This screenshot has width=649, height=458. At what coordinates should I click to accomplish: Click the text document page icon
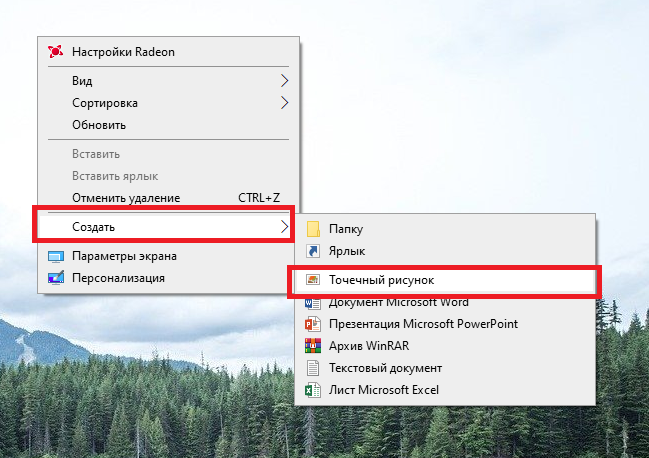pyautogui.click(x=313, y=368)
